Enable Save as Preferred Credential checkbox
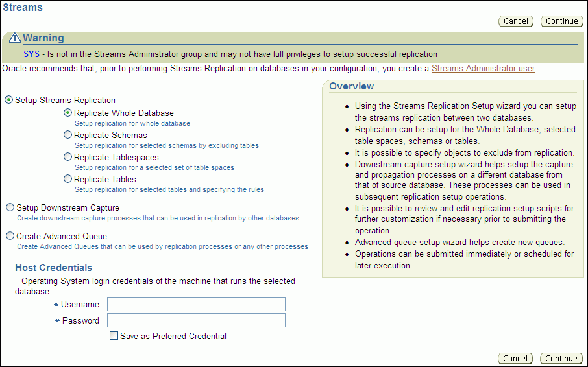588x367 pixels. point(114,336)
